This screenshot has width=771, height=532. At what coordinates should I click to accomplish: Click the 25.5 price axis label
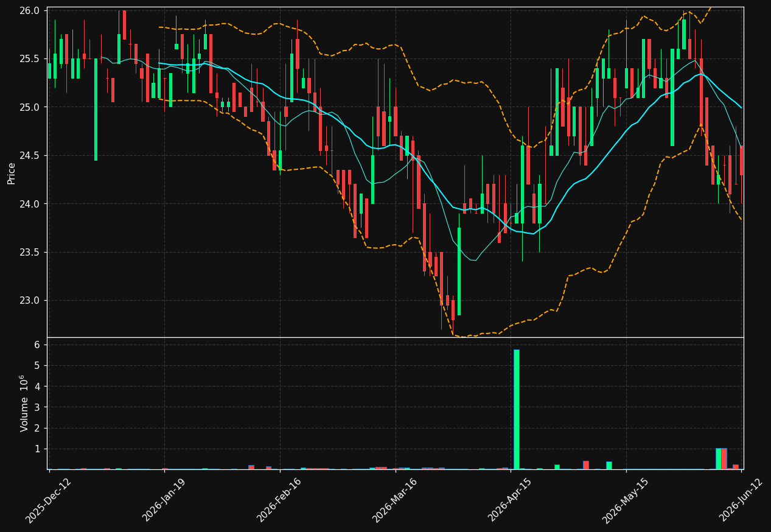30,59
